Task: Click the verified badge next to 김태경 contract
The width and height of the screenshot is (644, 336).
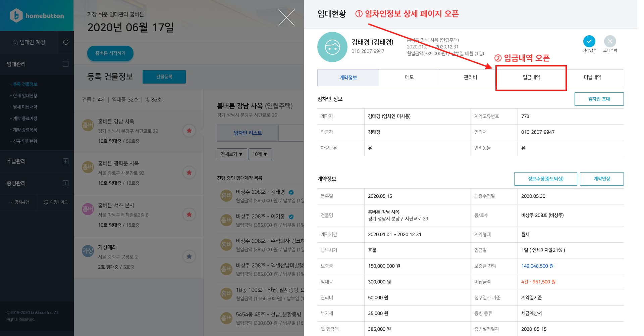Action: [291, 192]
